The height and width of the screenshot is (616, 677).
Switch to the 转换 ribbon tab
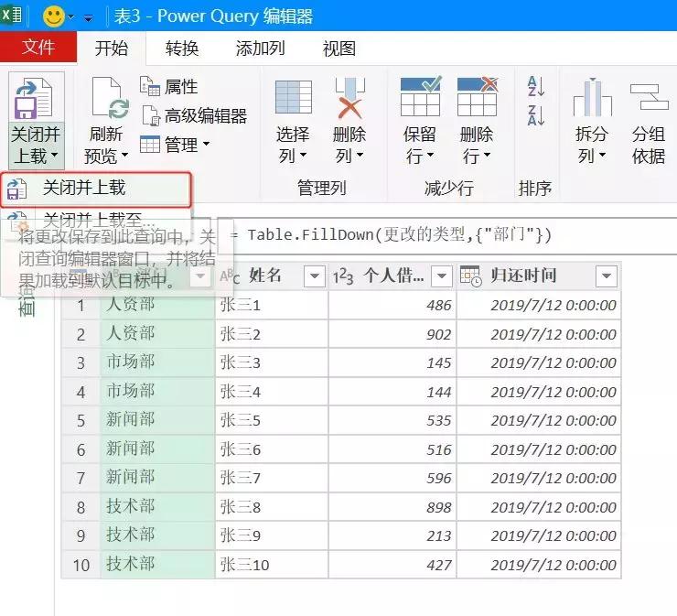tap(182, 48)
